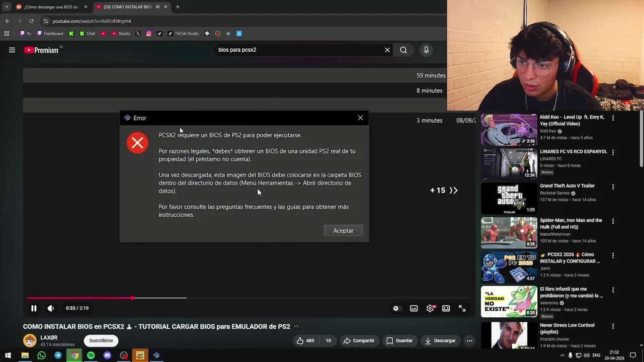Open TikTok Studio bookmark
The height and width of the screenshot is (362, 644).
click(183, 34)
